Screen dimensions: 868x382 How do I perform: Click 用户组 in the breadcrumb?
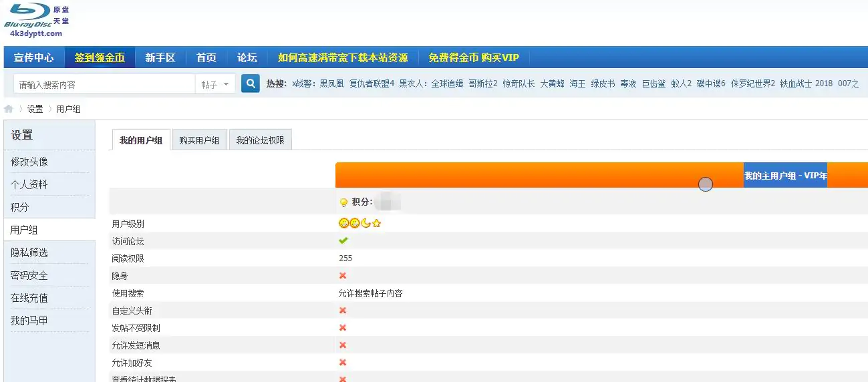(x=68, y=109)
